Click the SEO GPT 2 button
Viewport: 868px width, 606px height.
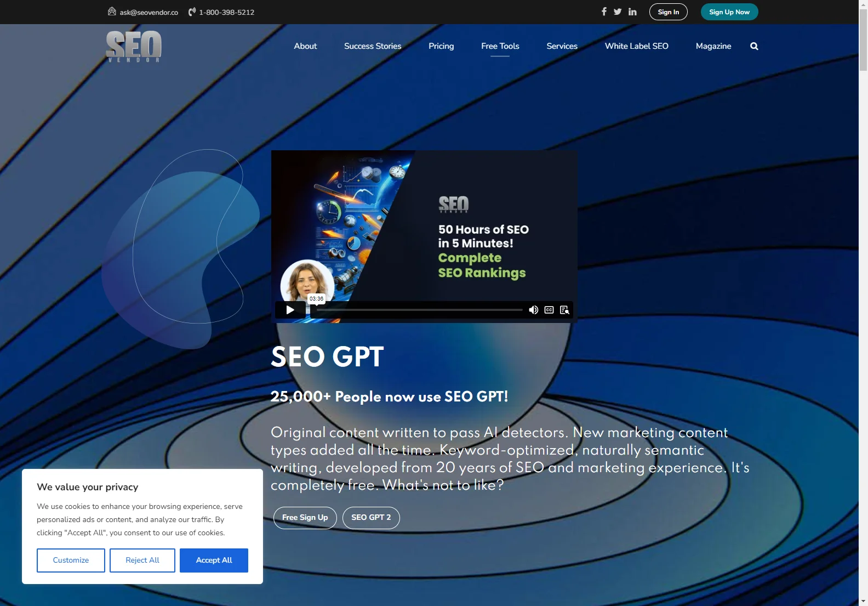pos(371,518)
